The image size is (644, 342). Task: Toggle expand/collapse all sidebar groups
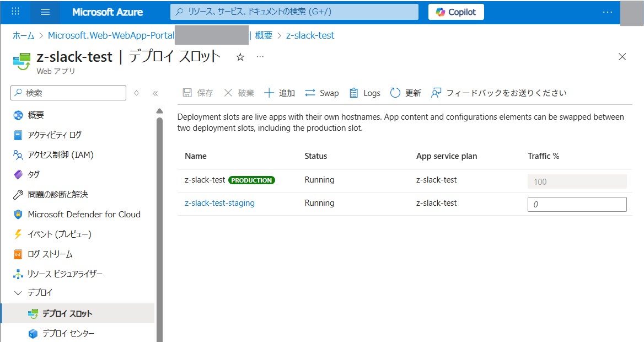pyautogui.click(x=136, y=93)
